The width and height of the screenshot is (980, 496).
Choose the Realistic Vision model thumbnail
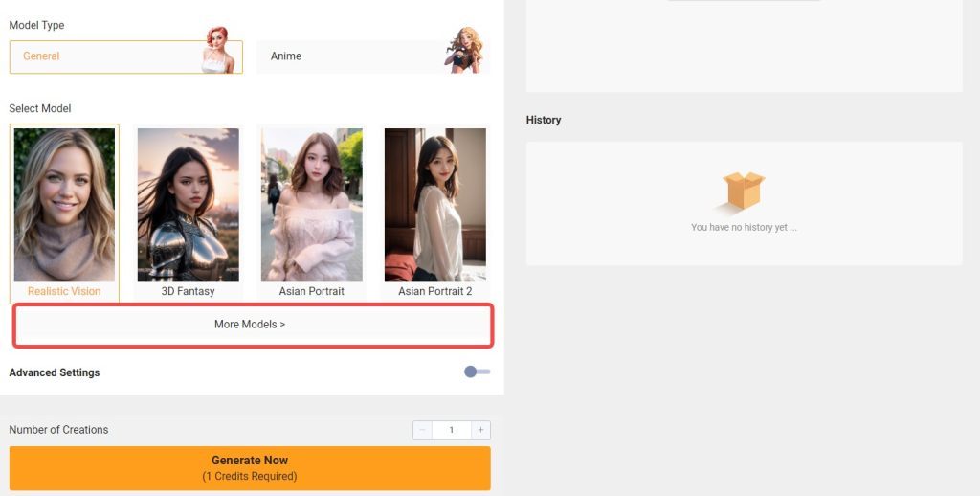[64, 205]
